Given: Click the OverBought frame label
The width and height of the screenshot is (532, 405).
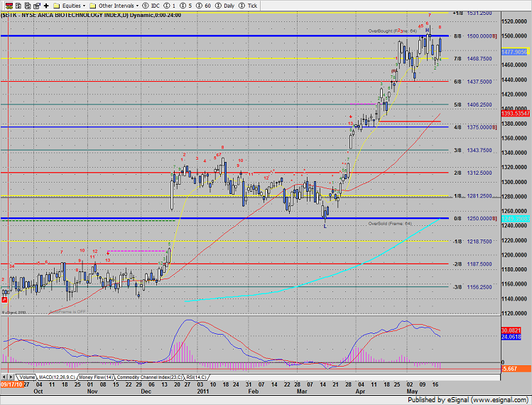Looking at the screenshot, I should pyautogui.click(x=393, y=31).
